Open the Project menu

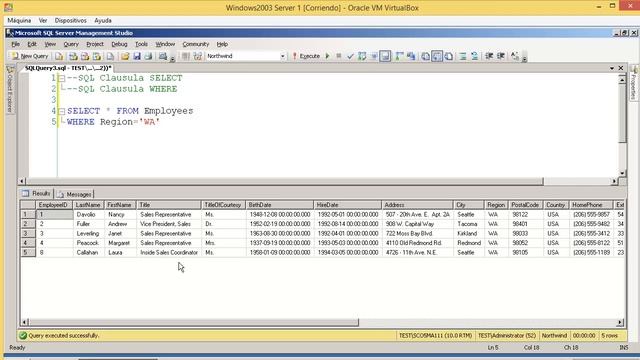point(95,44)
